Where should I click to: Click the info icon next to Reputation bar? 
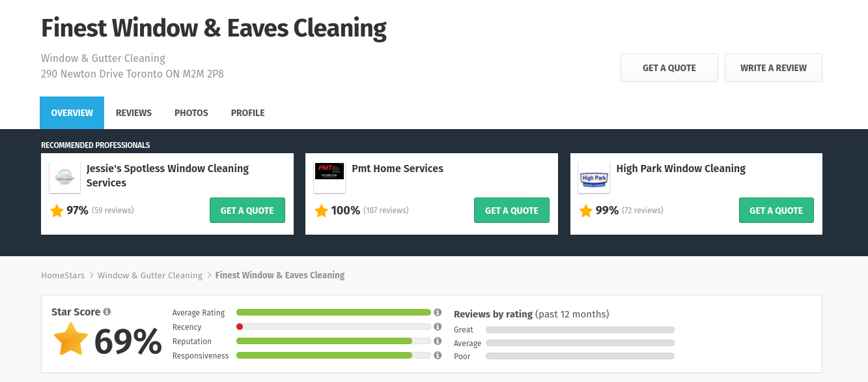click(x=438, y=341)
